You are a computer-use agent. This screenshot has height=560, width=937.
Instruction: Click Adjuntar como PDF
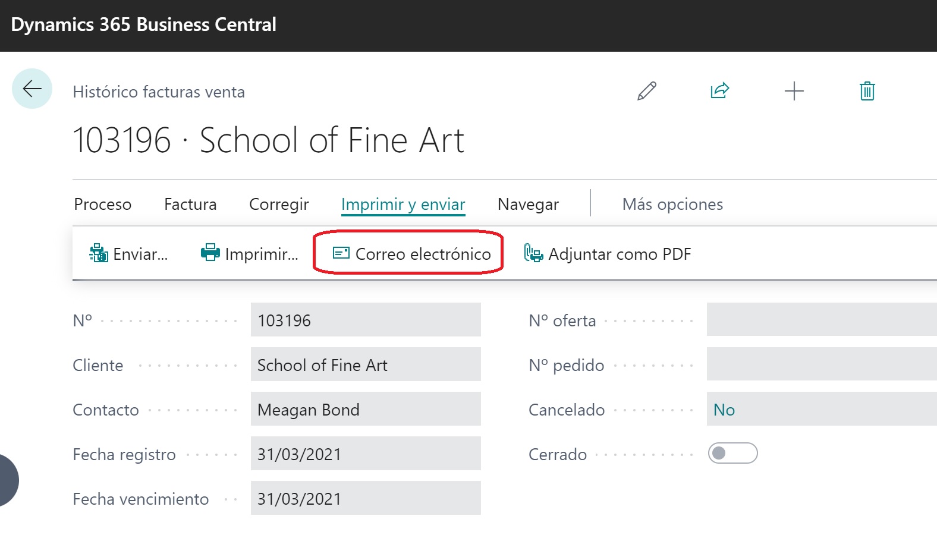click(x=607, y=254)
